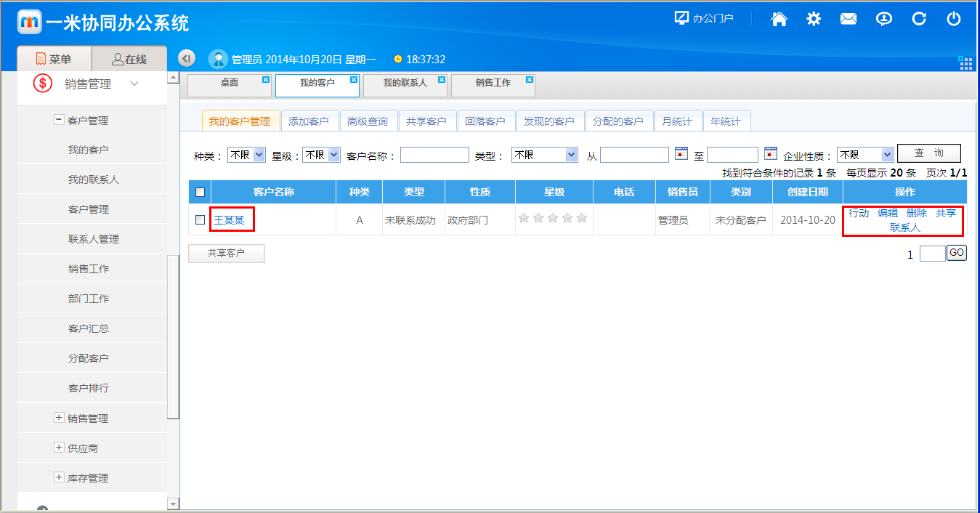Click the star rating of 王某某

coord(553,218)
